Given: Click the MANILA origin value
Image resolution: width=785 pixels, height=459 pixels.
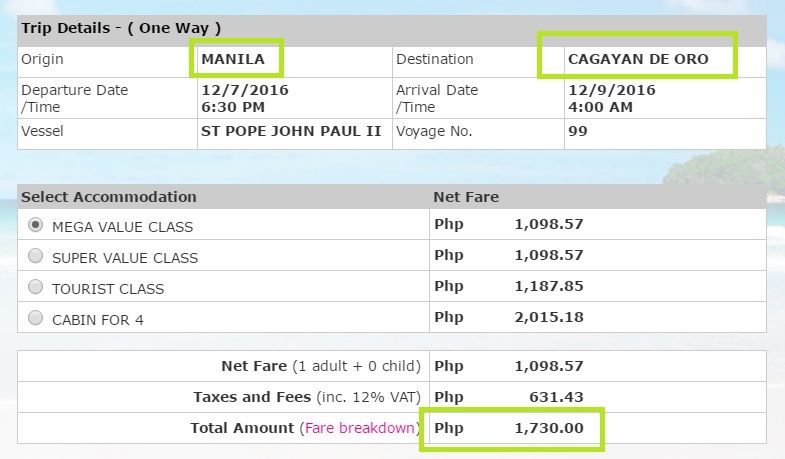Looking at the screenshot, I should pos(233,59).
